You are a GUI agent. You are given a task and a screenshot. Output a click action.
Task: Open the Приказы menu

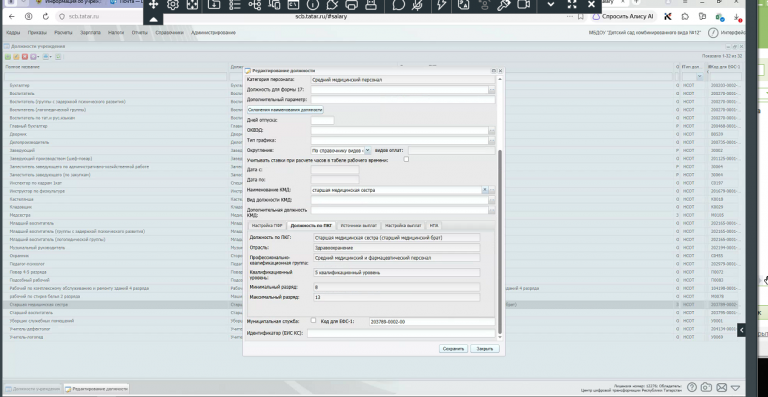tap(37, 33)
